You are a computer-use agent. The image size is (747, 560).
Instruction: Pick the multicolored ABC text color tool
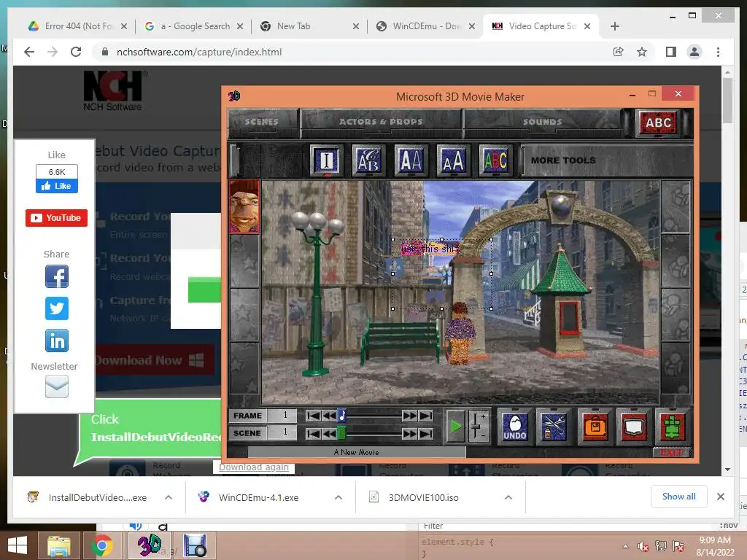point(495,160)
